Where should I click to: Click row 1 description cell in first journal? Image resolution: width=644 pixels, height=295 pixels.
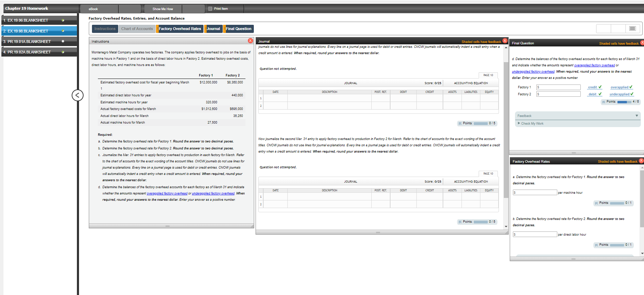tap(329, 98)
